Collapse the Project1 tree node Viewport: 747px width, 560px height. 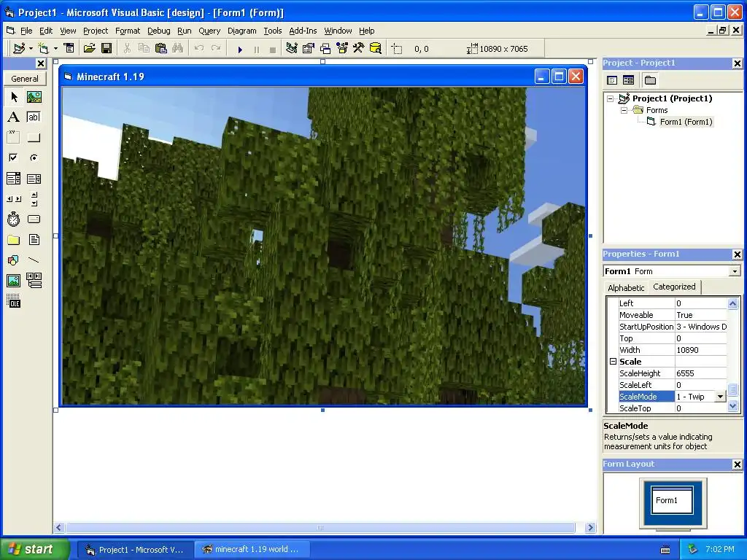611,98
